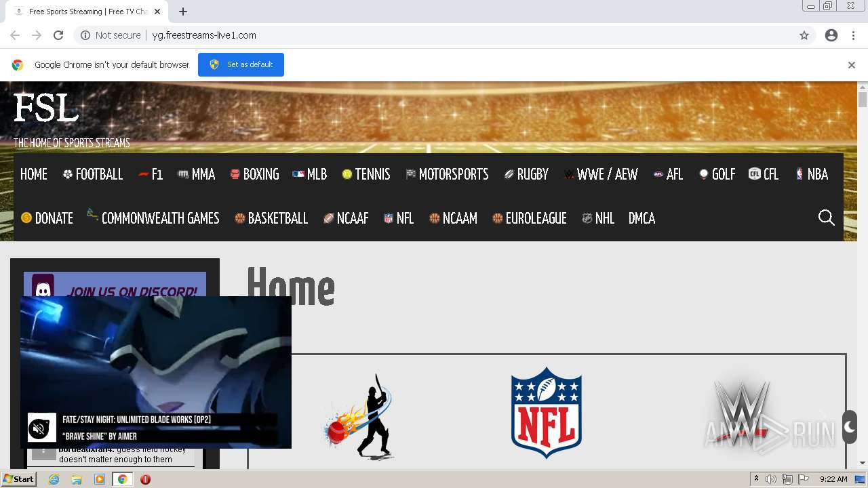The width and height of the screenshot is (868, 488).
Task: Click the taskbar clock showing 9:22 AM
Action: [x=833, y=479]
